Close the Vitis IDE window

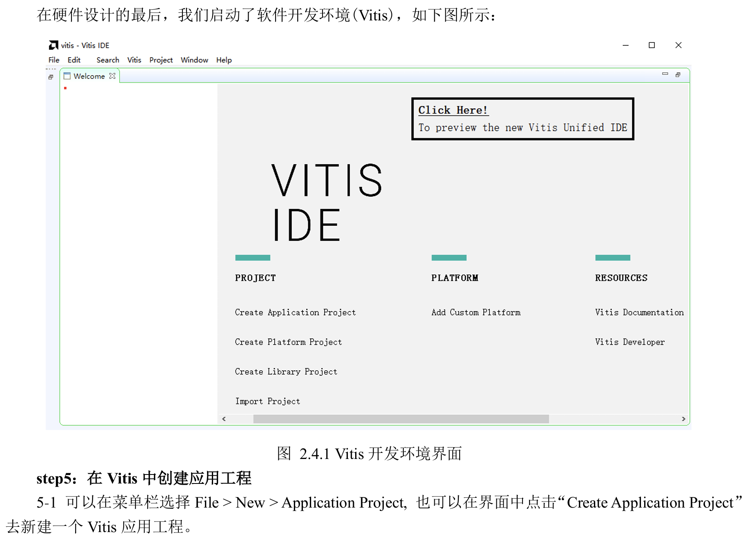coord(678,45)
